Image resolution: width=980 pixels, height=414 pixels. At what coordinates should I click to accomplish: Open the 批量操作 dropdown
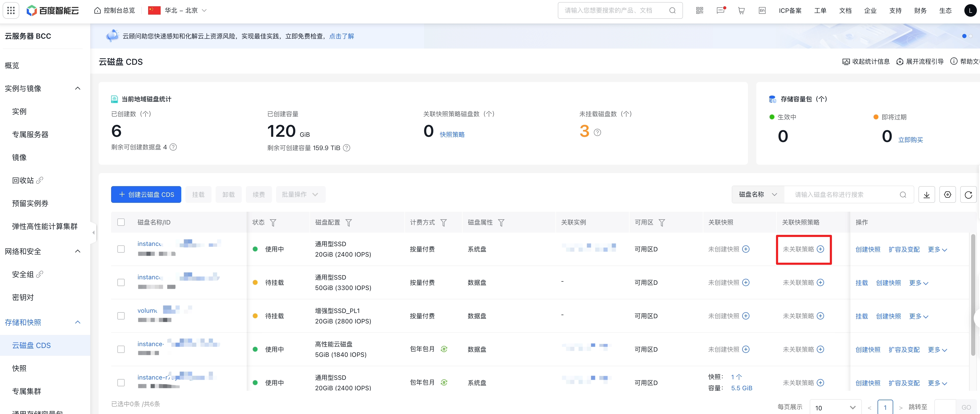click(x=300, y=195)
